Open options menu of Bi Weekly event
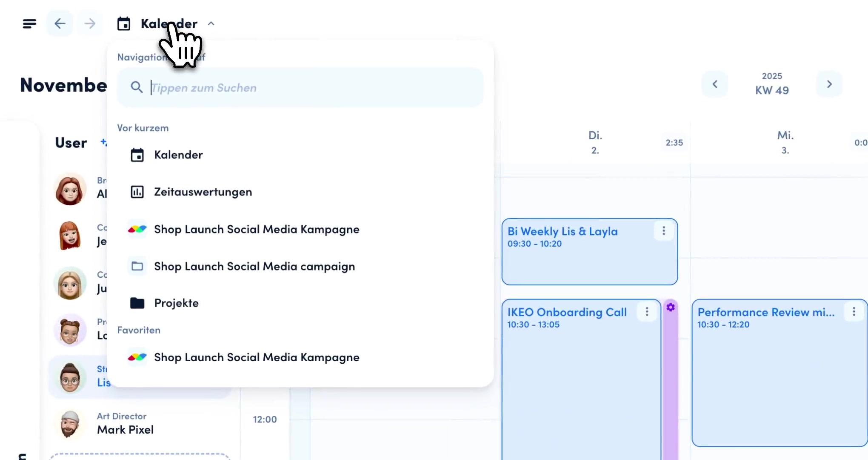The width and height of the screenshot is (868, 460). coord(664,231)
